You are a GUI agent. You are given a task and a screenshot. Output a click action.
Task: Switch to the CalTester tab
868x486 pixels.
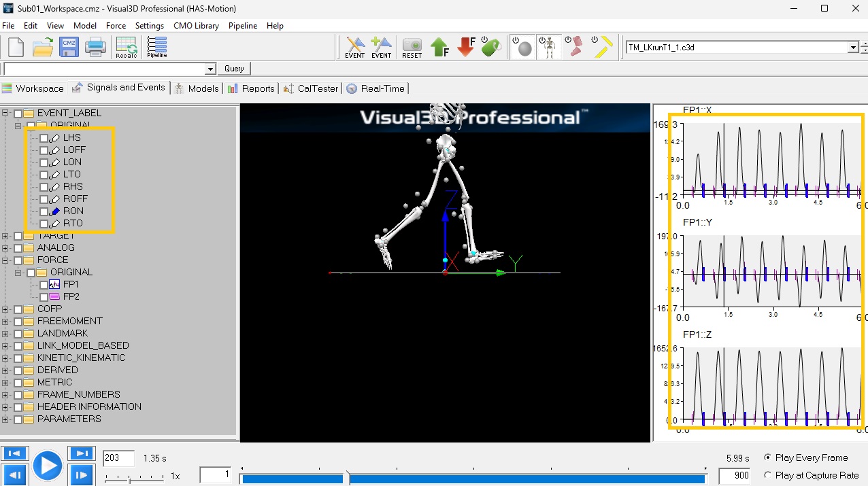click(310, 88)
